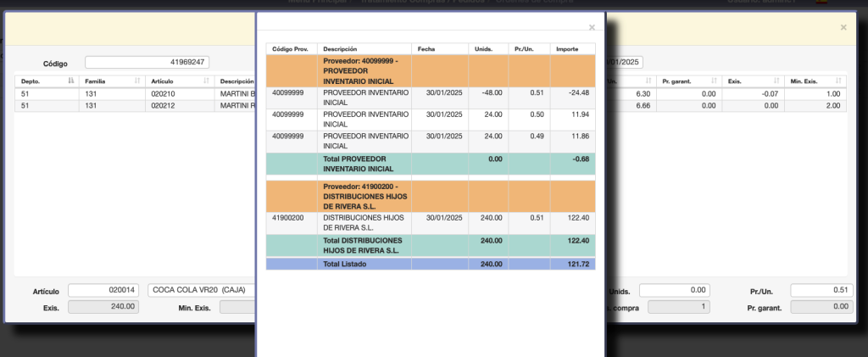The width and height of the screenshot is (868, 357).
Task: Select article 020212 in background table
Action: 163,105
